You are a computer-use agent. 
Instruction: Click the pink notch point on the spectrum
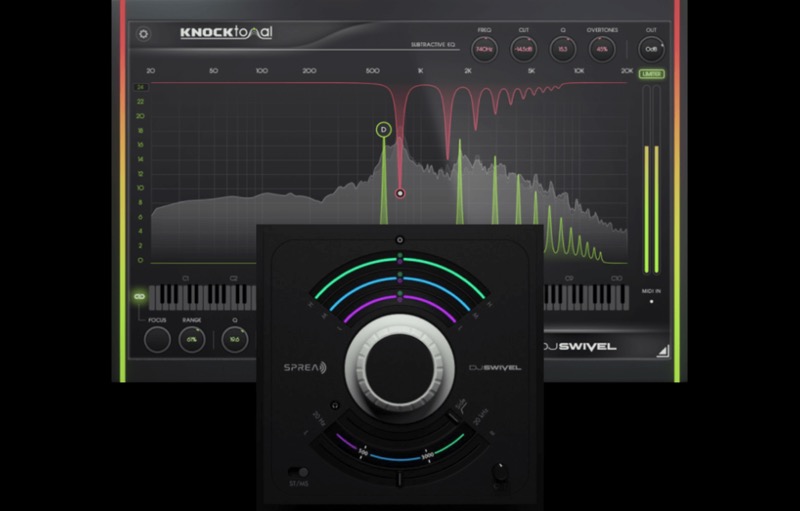(400, 193)
